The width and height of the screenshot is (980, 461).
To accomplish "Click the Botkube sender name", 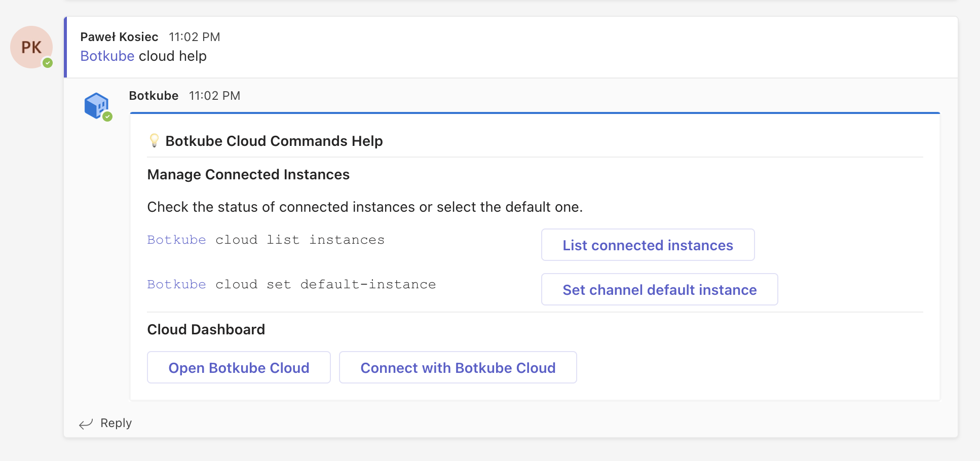I will [x=154, y=96].
